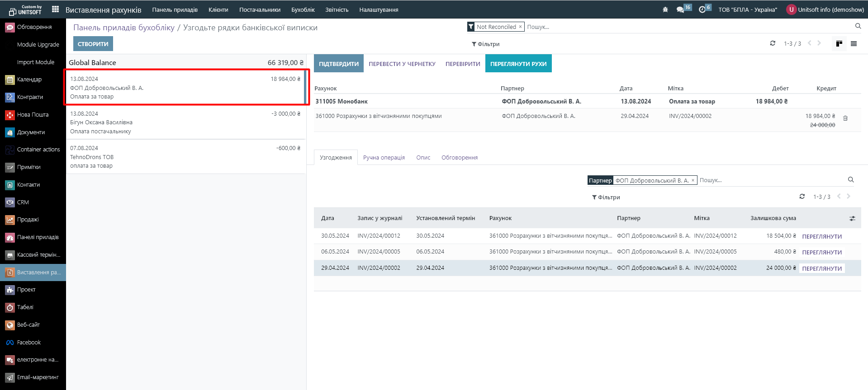868x390 pixels.
Task: Click the debug bug icon in top bar
Action: coord(665,9)
